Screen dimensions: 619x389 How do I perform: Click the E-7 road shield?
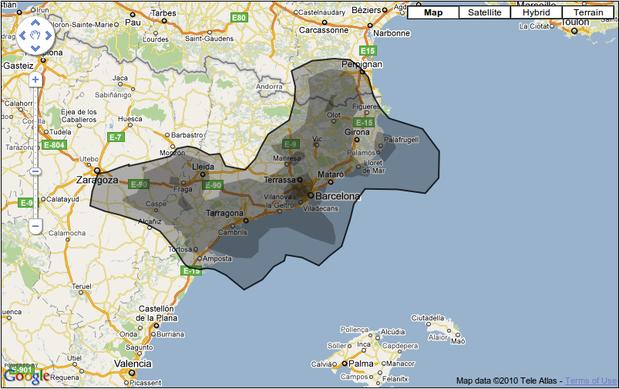pos(116,137)
